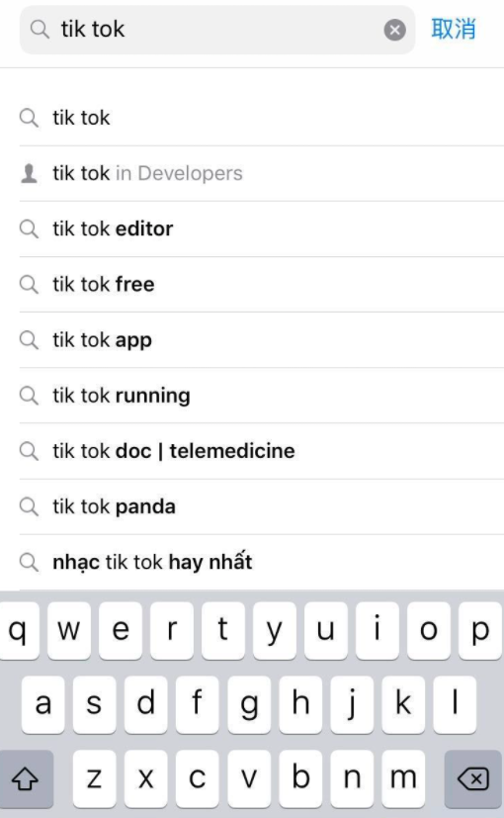Clear the search field text
504x818 pixels.
(x=395, y=30)
